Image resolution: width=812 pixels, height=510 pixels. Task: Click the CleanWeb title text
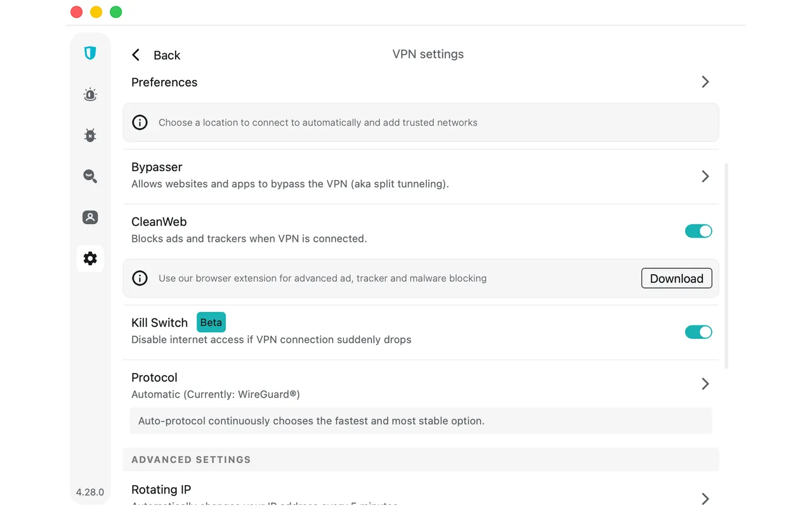[x=159, y=221]
